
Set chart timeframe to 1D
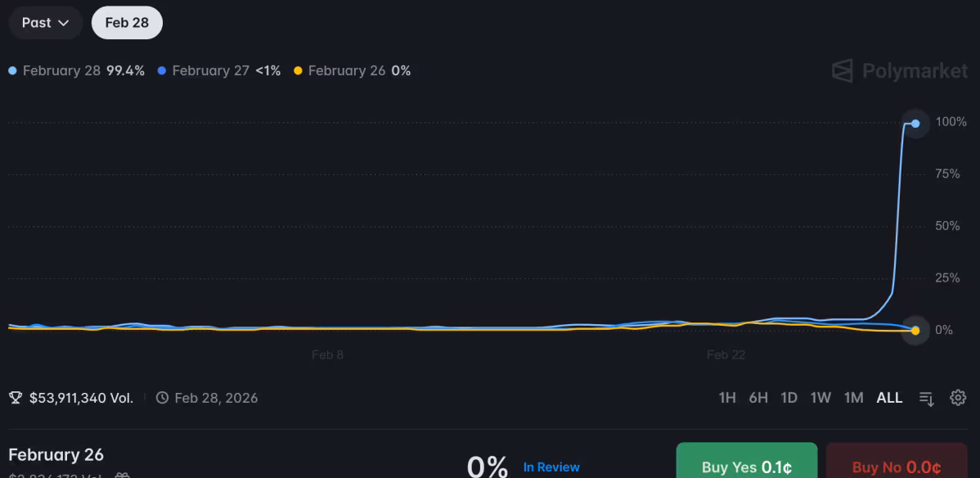[x=789, y=398]
